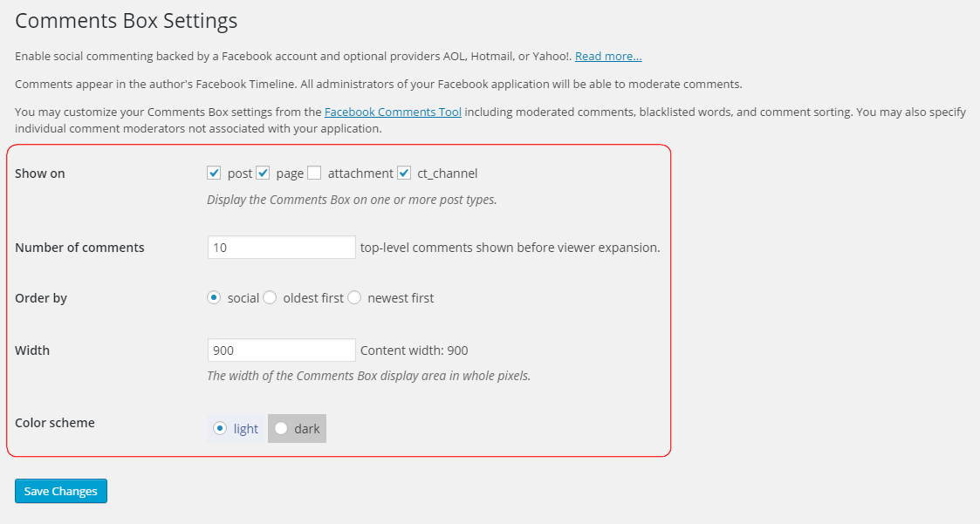Switch to the dark color scheme

[281, 428]
